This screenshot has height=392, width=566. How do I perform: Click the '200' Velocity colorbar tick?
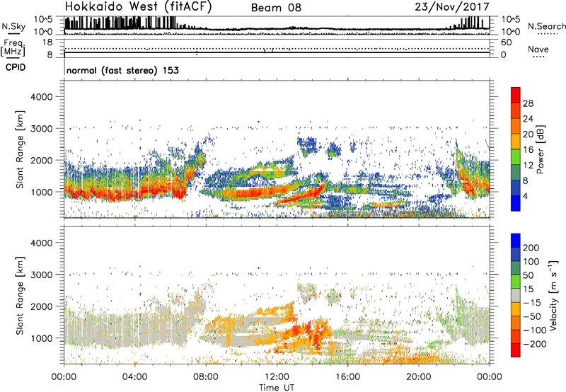tap(531, 248)
